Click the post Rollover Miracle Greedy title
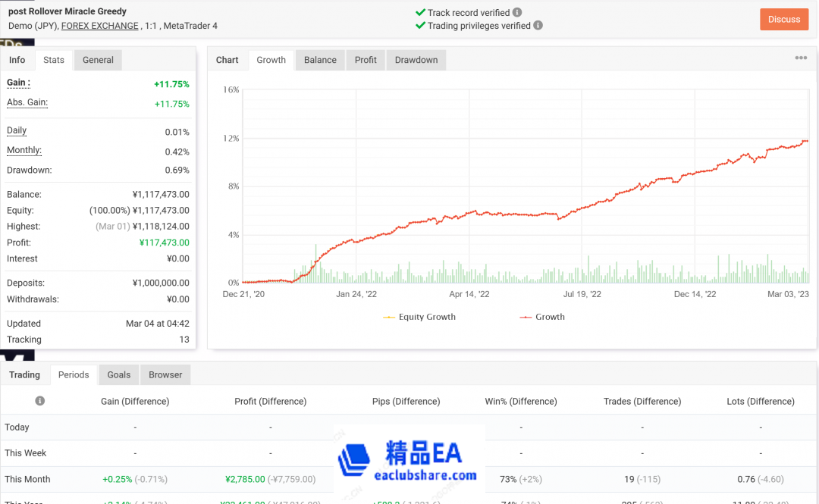The image size is (819, 504). tap(67, 11)
